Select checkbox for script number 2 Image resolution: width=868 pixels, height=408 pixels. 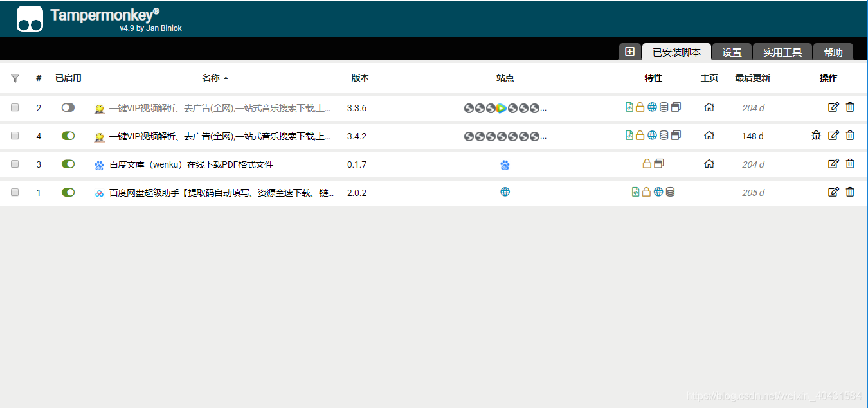coord(15,107)
